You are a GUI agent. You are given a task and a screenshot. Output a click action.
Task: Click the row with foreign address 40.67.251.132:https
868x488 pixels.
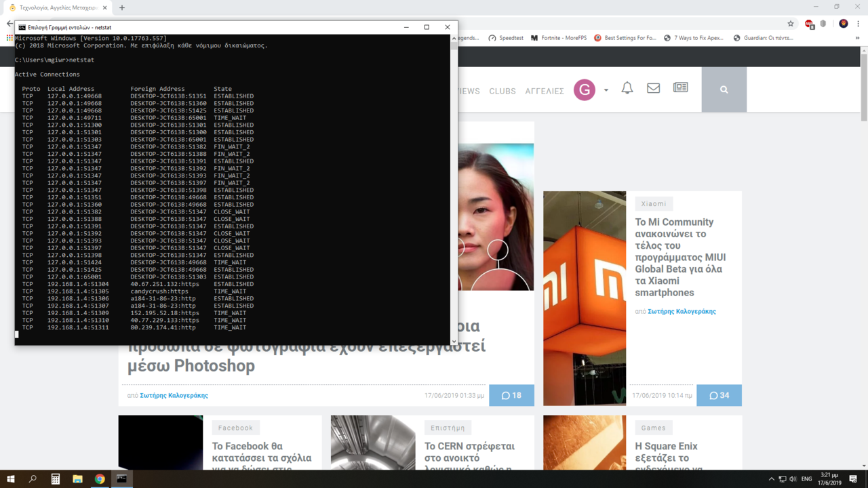pos(138,284)
